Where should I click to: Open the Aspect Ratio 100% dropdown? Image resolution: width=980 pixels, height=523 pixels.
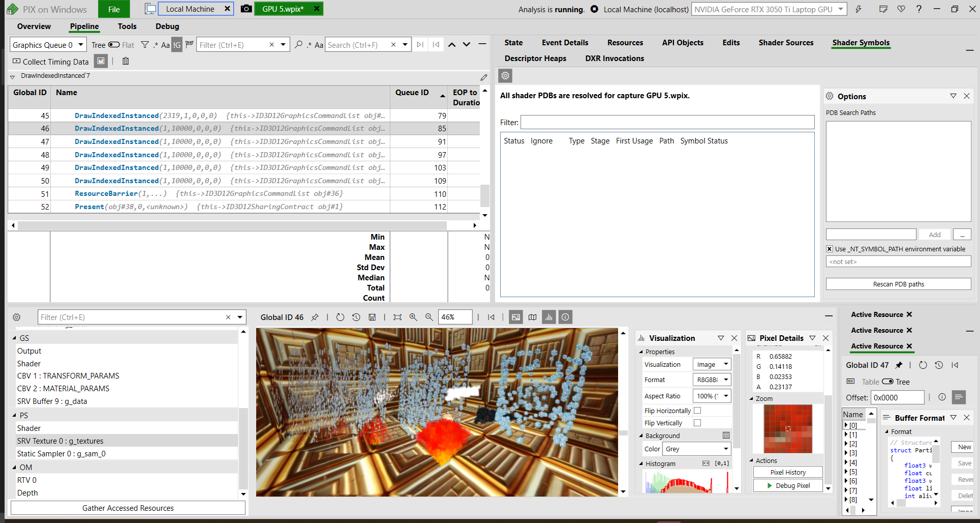pyautogui.click(x=712, y=396)
